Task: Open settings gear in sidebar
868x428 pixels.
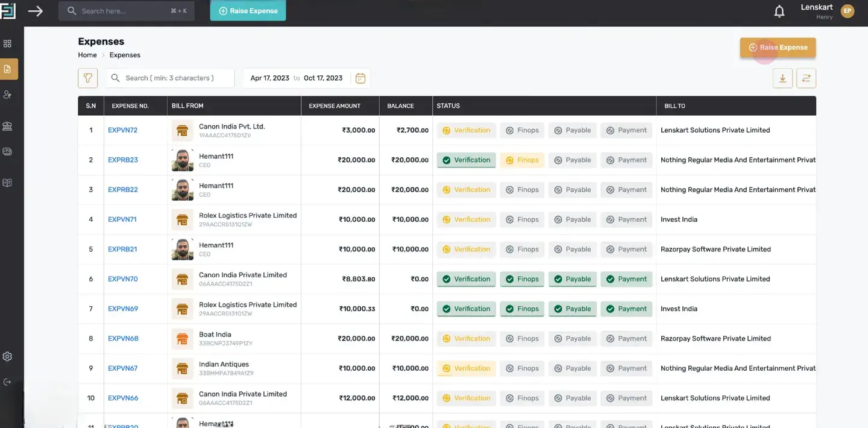Action: click(7, 356)
